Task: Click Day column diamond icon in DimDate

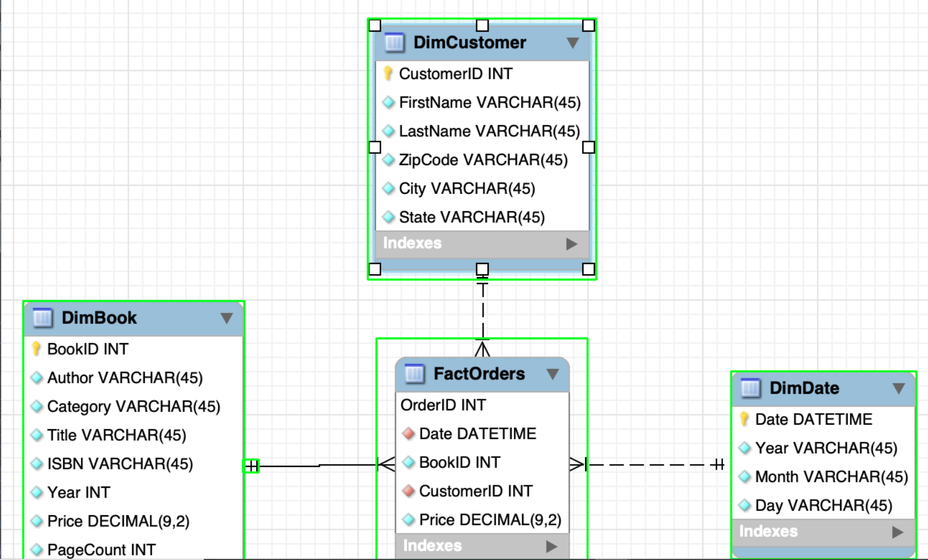Action: [745, 505]
